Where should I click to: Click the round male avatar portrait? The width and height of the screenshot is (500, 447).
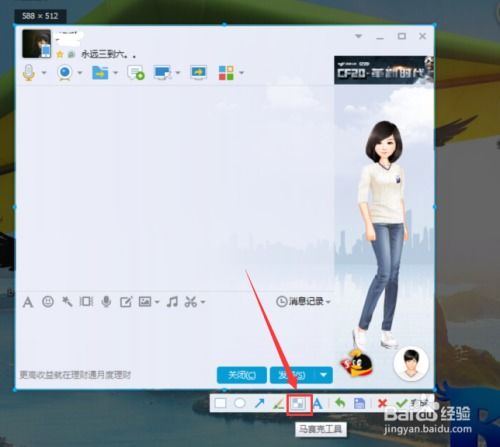(411, 364)
